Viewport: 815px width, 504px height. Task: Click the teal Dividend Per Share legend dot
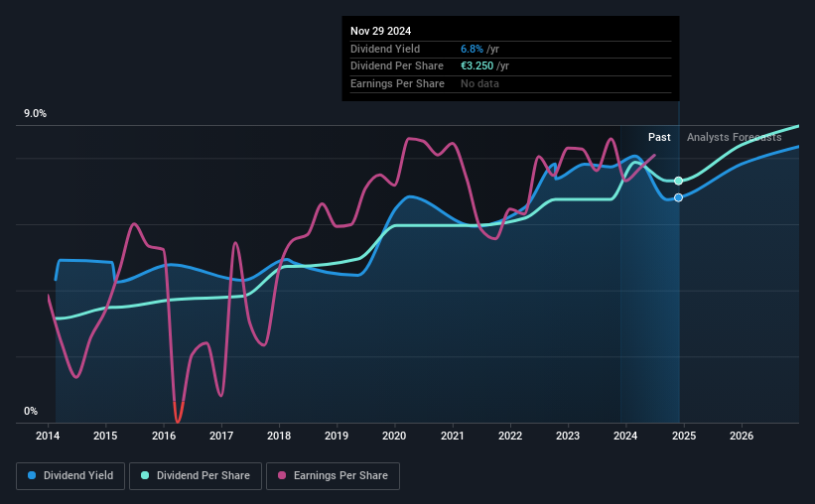click(145, 475)
